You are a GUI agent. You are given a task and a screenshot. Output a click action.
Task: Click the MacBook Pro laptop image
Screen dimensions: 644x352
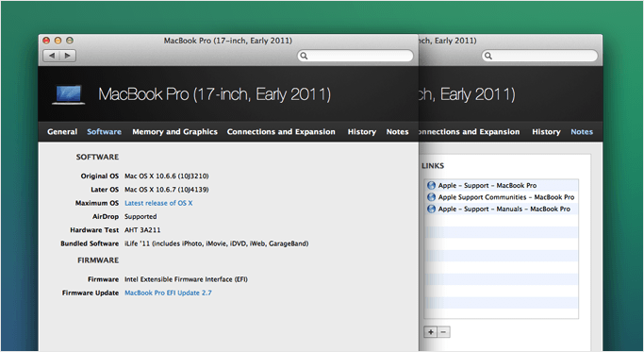(69, 94)
